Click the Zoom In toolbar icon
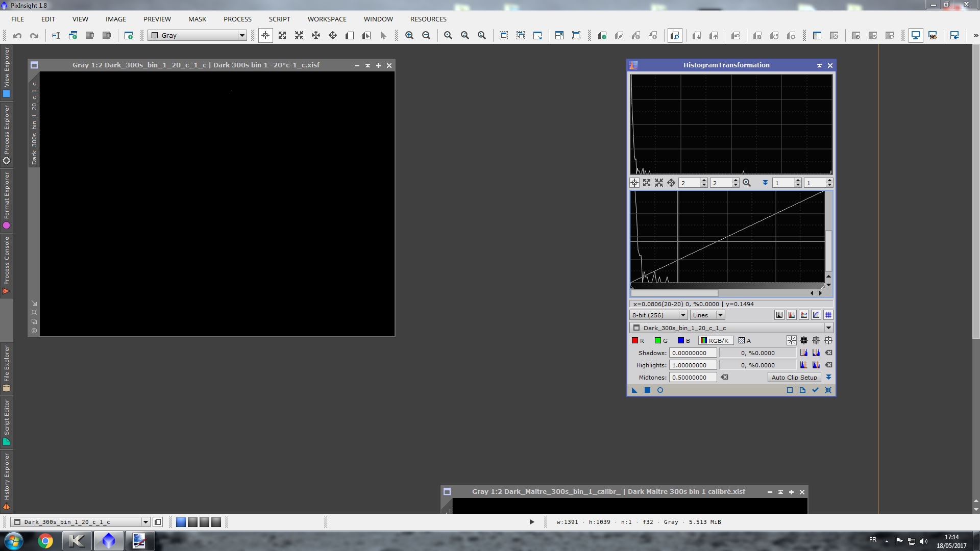 (409, 35)
